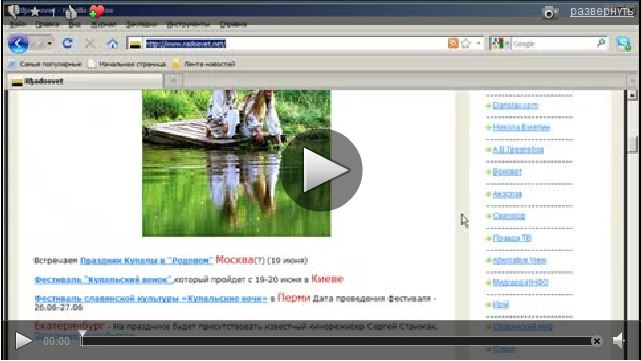Viewport: 641px width, 361px height.
Task: Click the red heart add icon
Action: (x=96, y=11)
